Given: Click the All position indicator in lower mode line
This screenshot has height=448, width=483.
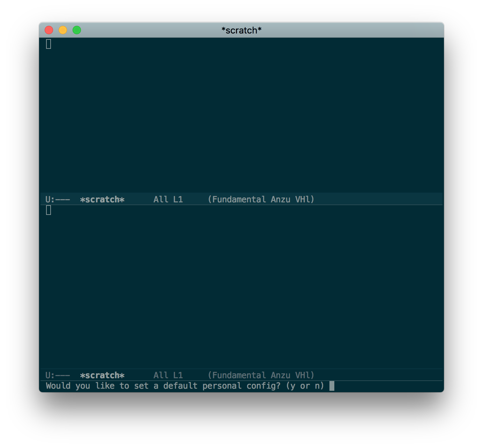Looking at the screenshot, I should pos(161,375).
